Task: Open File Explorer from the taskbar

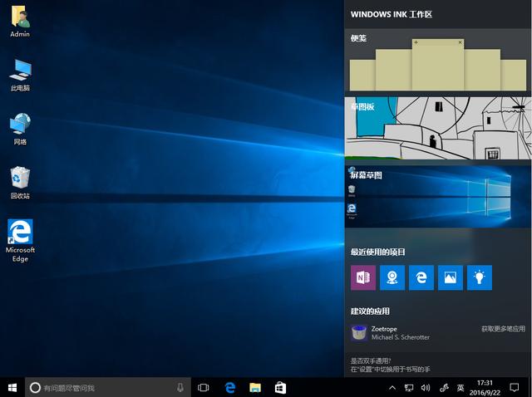Action: (x=255, y=388)
